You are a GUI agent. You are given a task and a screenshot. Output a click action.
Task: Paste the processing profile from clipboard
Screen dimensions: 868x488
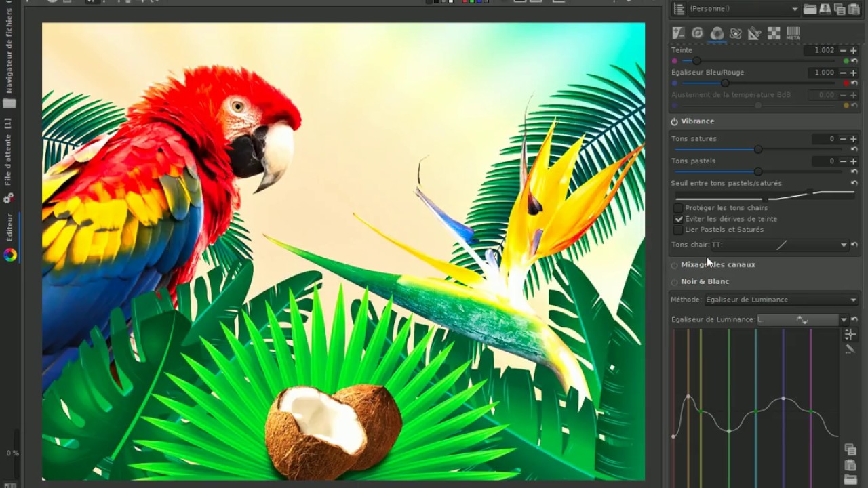(x=853, y=9)
